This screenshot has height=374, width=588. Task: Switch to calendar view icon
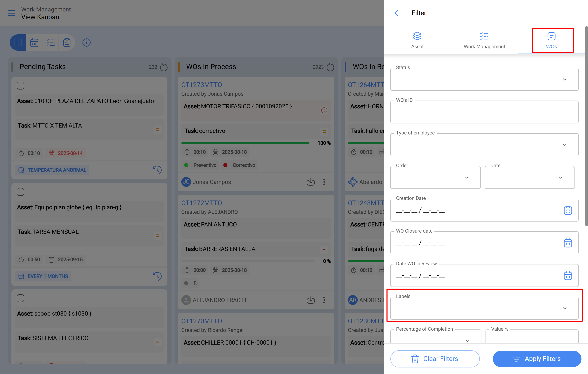(34, 43)
